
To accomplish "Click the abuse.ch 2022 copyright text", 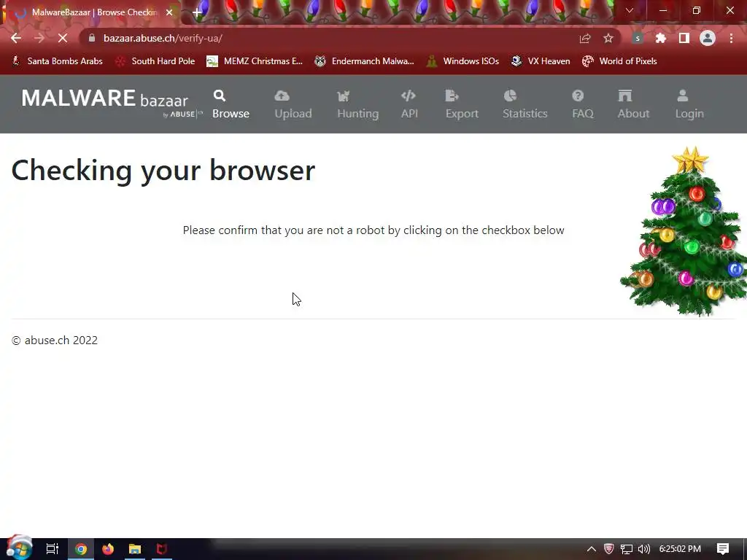I will tap(55, 340).
